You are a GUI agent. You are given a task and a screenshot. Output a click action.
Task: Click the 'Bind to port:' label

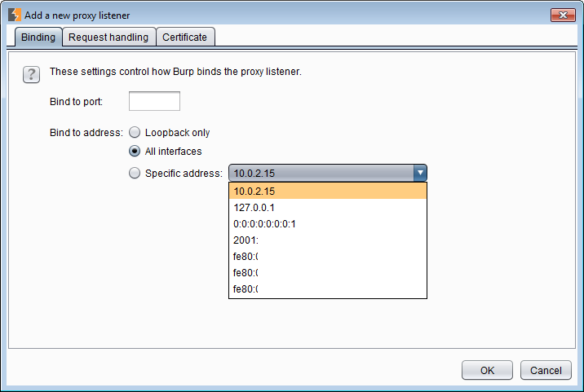pos(76,102)
